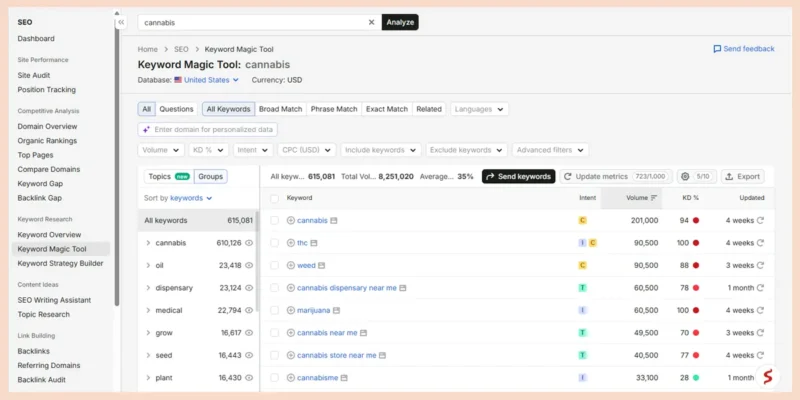Viewport: 800px width, 400px height.
Task: Open SERP icon beside marijuana
Action: pyautogui.click(x=336, y=310)
